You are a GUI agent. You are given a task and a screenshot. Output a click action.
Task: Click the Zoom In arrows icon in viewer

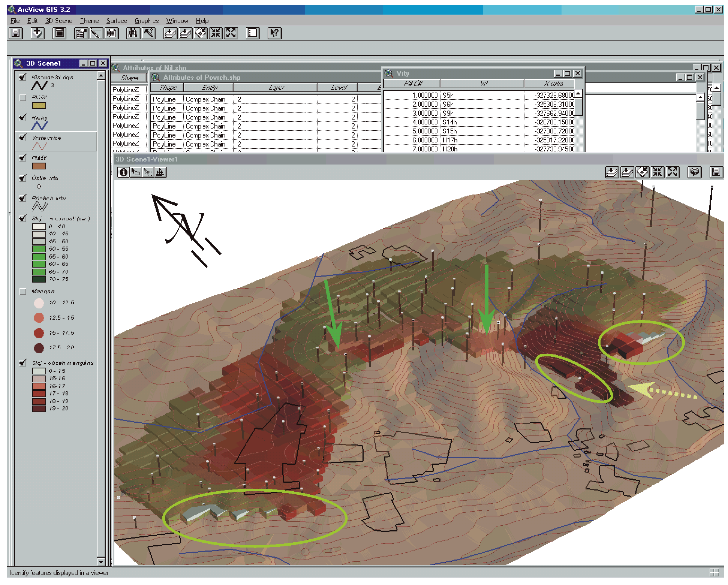click(x=657, y=172)
